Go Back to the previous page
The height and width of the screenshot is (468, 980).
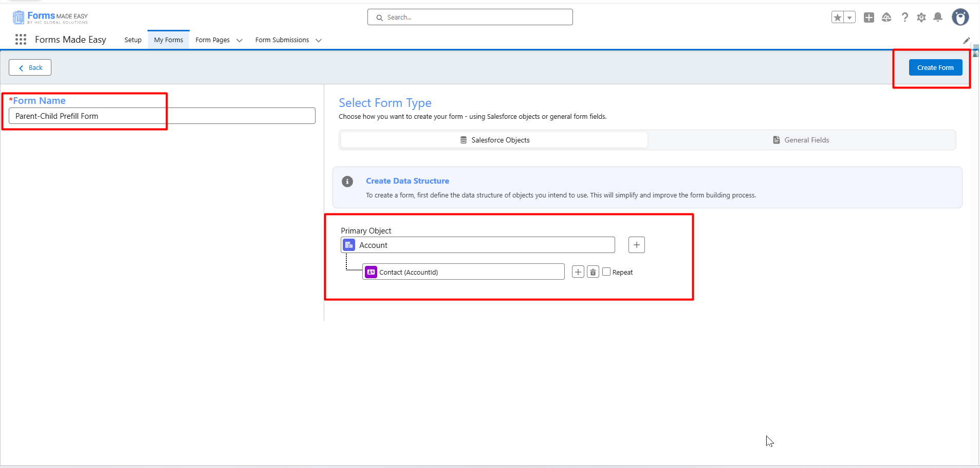click(30, 67)
